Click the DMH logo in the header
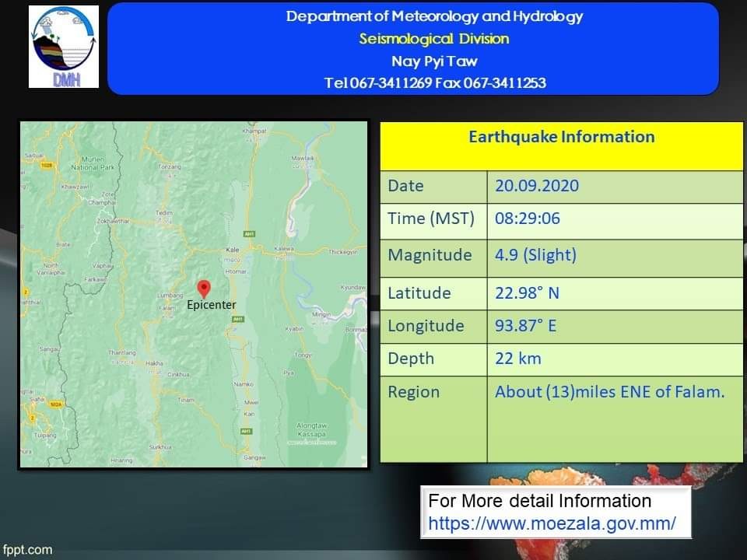 point(64,47)
